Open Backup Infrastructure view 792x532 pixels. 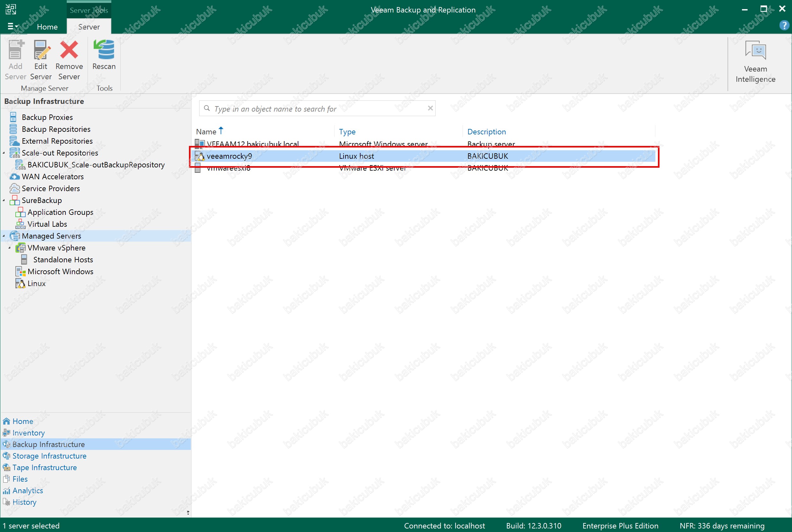coord(48,444)
